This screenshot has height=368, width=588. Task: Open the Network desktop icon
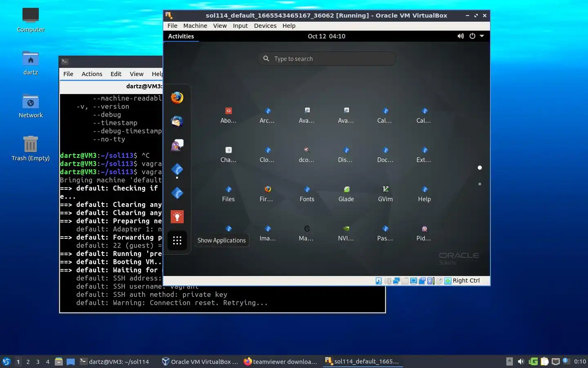[x=31, y=106]
